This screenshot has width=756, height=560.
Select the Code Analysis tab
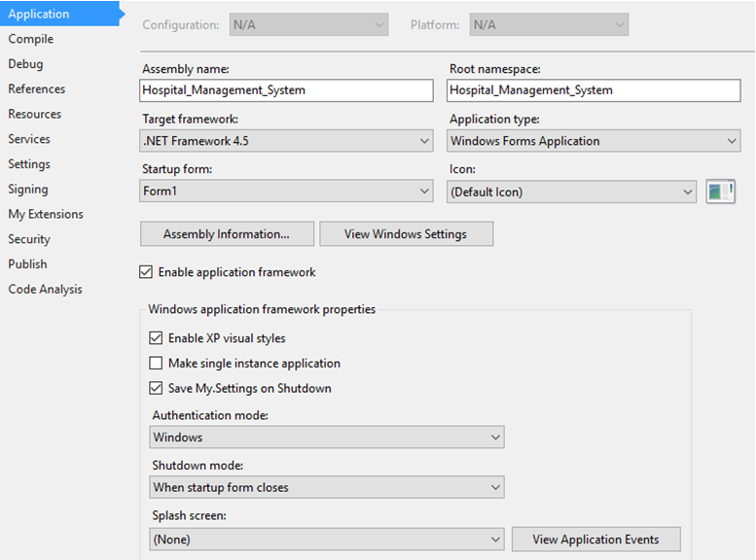tap(46, 290)
